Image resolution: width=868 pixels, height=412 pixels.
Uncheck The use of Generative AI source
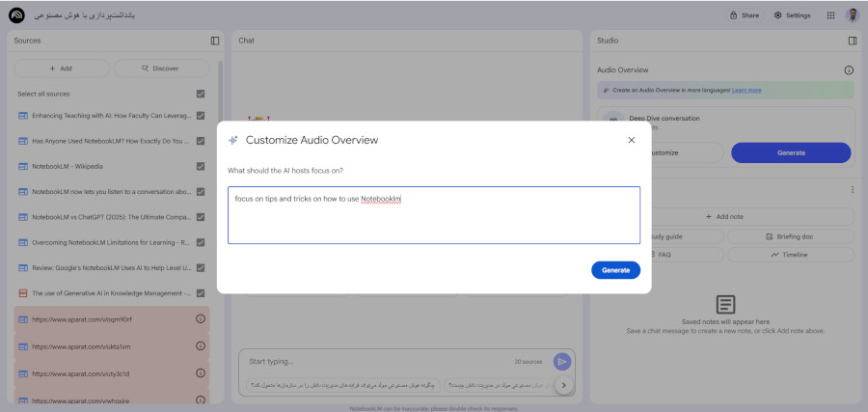pos(201,293)
